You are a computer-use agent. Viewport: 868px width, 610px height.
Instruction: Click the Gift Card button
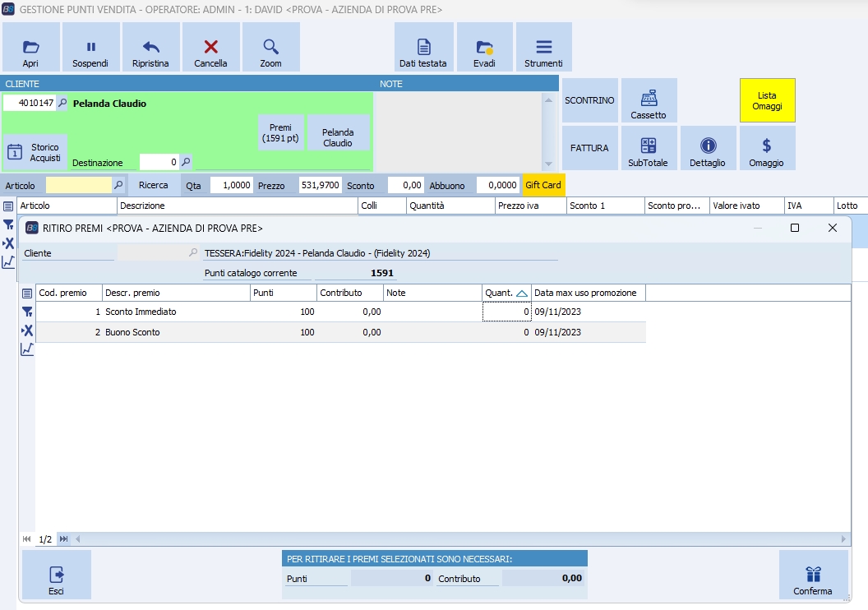point(543,186)
